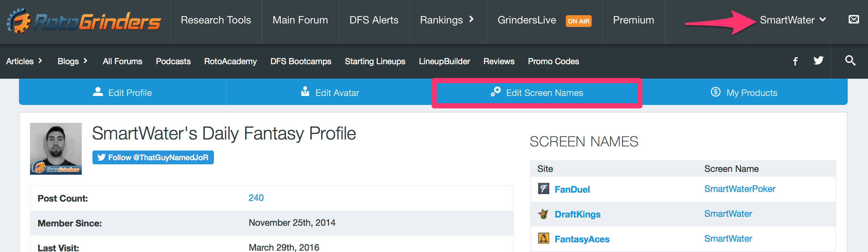Click the 'November 25th, 2014' date text
The image size is (868, 252).
(292, 223)
